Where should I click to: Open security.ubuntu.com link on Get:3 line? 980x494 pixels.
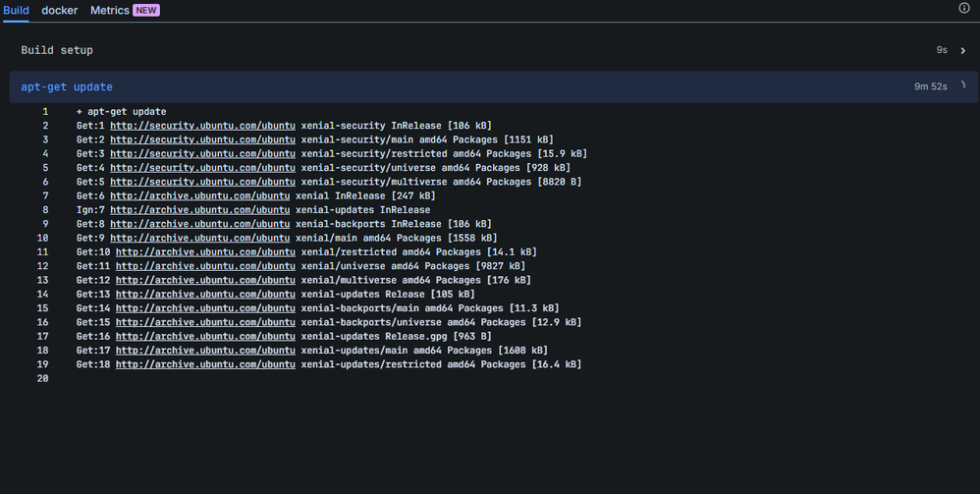pyautogui.click(x=202, y=154)
